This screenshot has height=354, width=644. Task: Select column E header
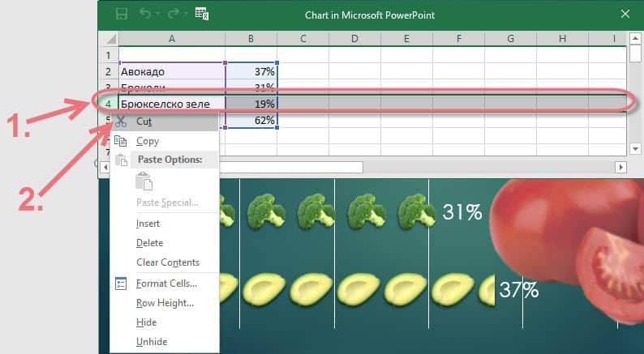(x=406, y=39)
